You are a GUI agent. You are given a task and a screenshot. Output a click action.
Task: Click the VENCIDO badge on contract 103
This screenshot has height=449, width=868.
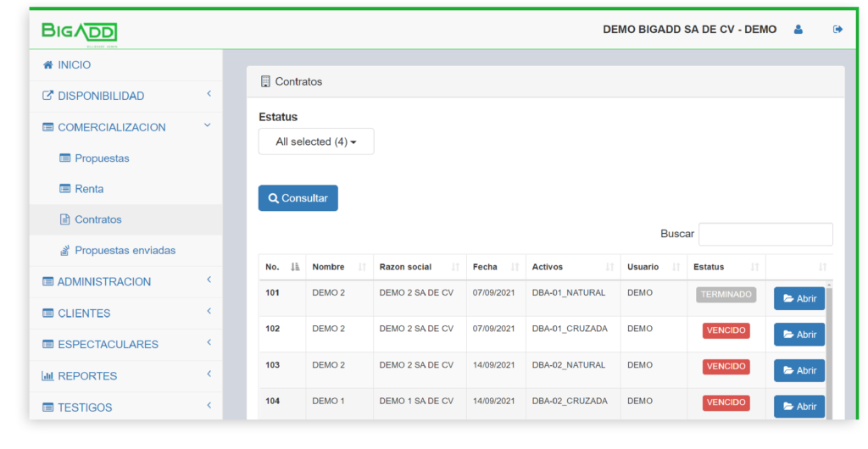(726, 366)
